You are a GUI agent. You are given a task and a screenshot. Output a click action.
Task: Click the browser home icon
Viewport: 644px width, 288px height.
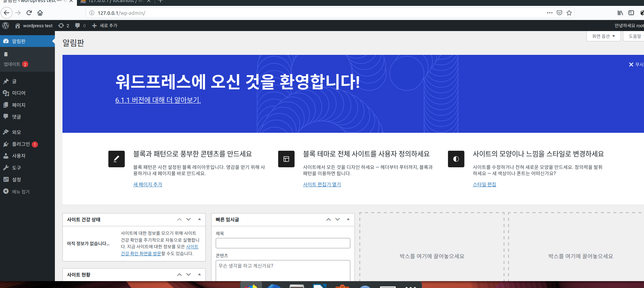[x=40, y=13]
